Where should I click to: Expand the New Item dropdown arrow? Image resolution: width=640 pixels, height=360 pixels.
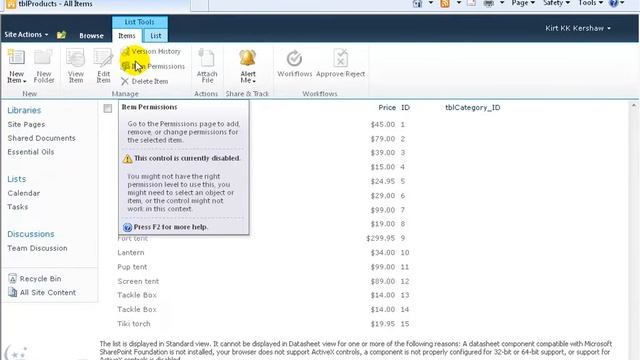click(24, 81)
